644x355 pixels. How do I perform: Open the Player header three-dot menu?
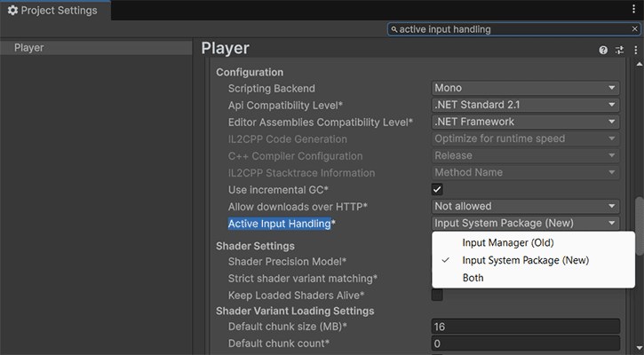635,50
